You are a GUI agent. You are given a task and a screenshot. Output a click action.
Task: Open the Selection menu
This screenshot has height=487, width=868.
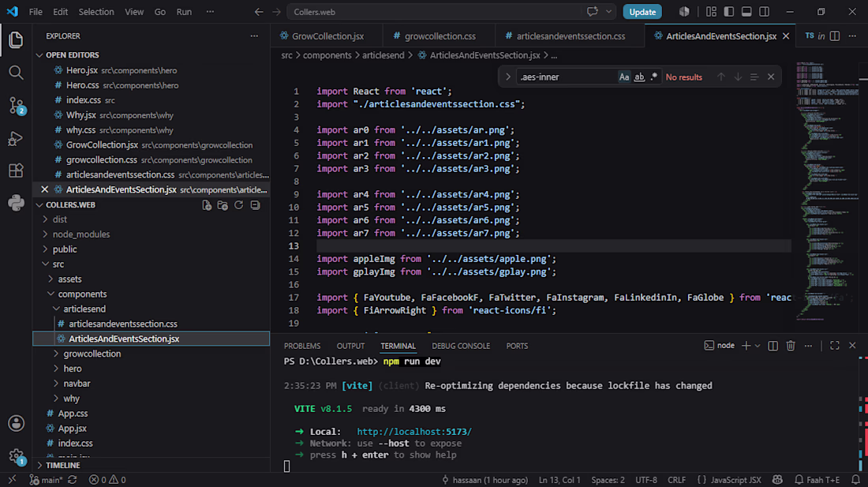[96, 12]
